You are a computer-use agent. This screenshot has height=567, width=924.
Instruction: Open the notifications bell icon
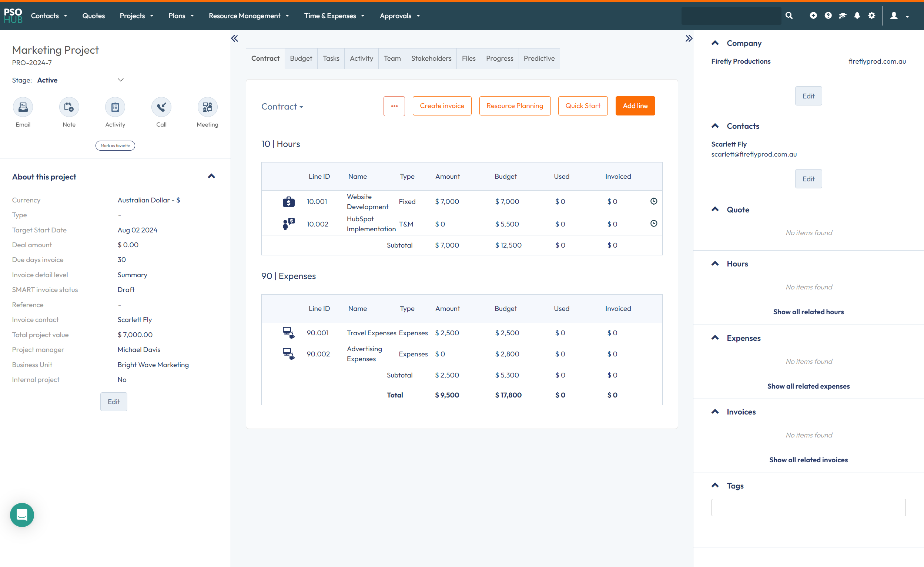(857, 16)
